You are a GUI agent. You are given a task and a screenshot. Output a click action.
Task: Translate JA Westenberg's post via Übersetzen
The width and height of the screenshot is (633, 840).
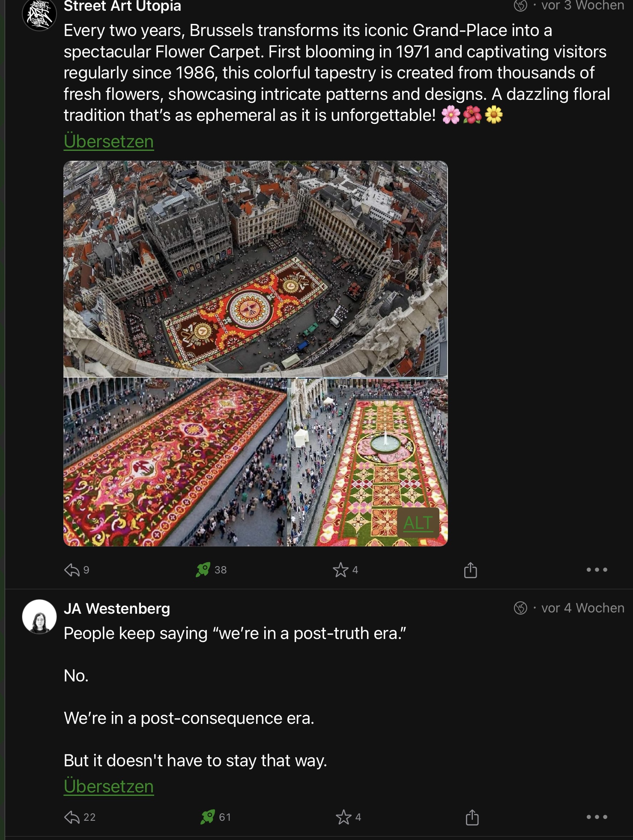(109, 786)
